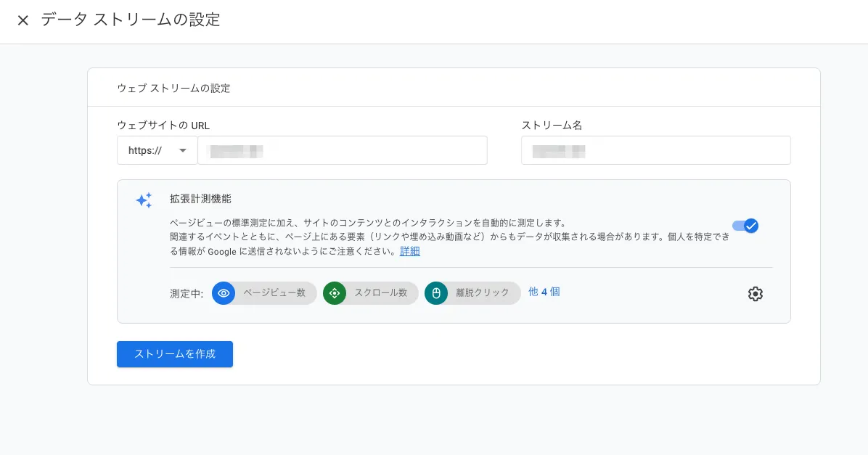Image resolution: width=868 pixels, height=455 pixels.
Task: Click the データ ストリームの設定 page title
Action: tap(131, 20)
